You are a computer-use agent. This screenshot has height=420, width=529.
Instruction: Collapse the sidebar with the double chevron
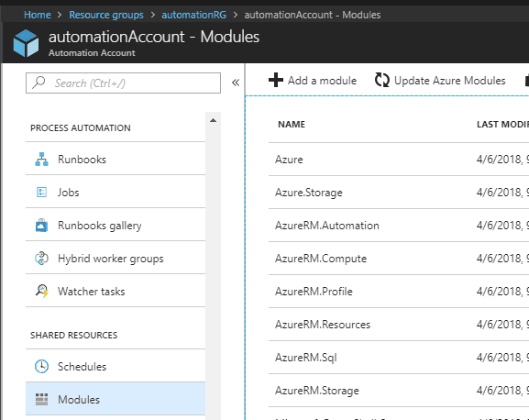[236, 83]
